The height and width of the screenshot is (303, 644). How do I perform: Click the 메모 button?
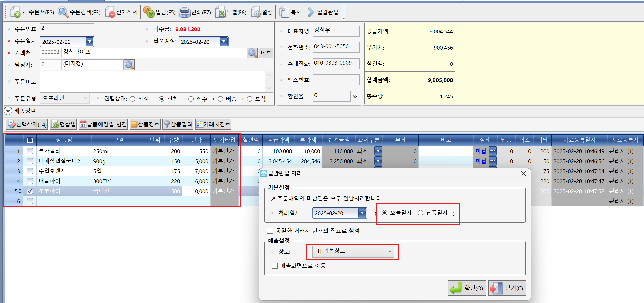pos(266,53)
